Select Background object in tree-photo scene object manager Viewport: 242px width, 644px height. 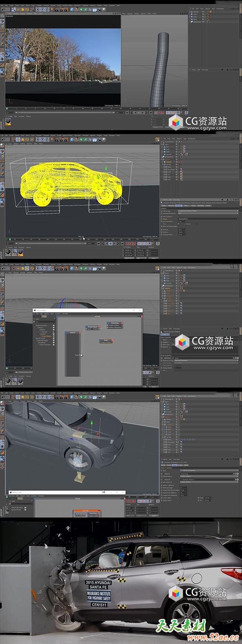[197, 21]
